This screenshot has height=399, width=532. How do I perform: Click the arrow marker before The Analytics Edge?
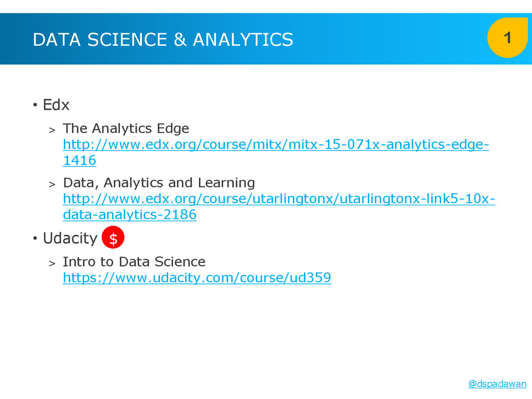click(52, 129)
